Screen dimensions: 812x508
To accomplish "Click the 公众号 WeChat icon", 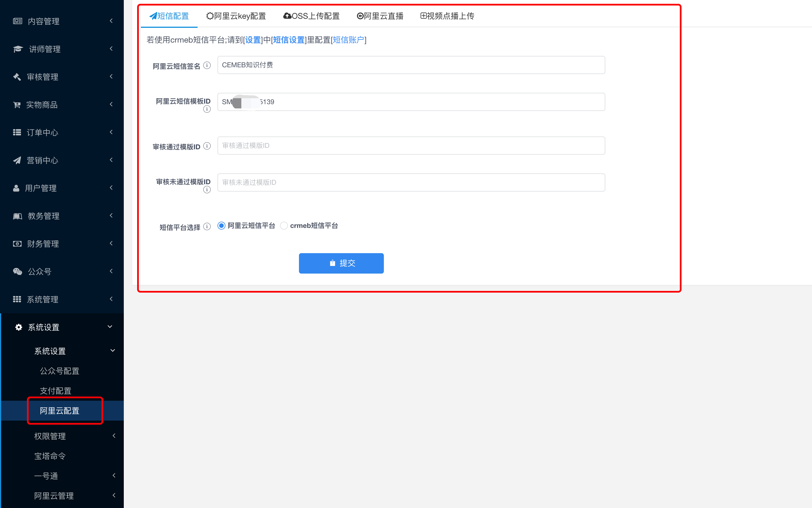I will click(x=18, y=272).
